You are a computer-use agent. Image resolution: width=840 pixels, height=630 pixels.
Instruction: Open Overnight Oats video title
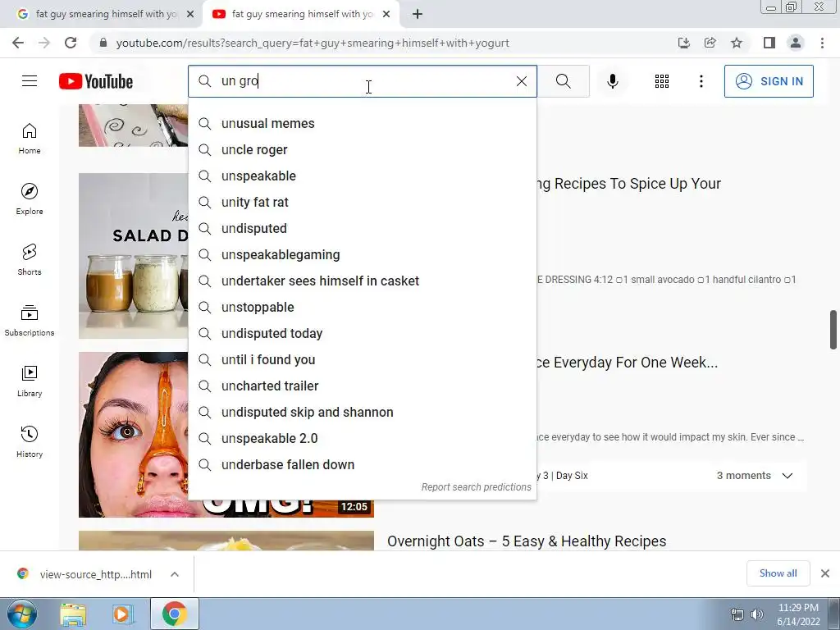point(527,541)
